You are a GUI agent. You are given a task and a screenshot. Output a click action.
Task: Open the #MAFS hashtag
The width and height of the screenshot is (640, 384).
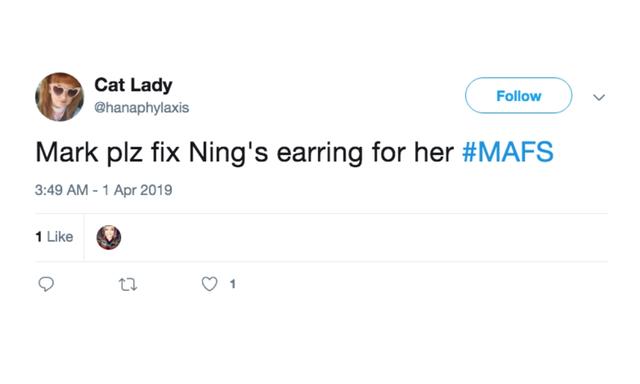coord(508,152)
